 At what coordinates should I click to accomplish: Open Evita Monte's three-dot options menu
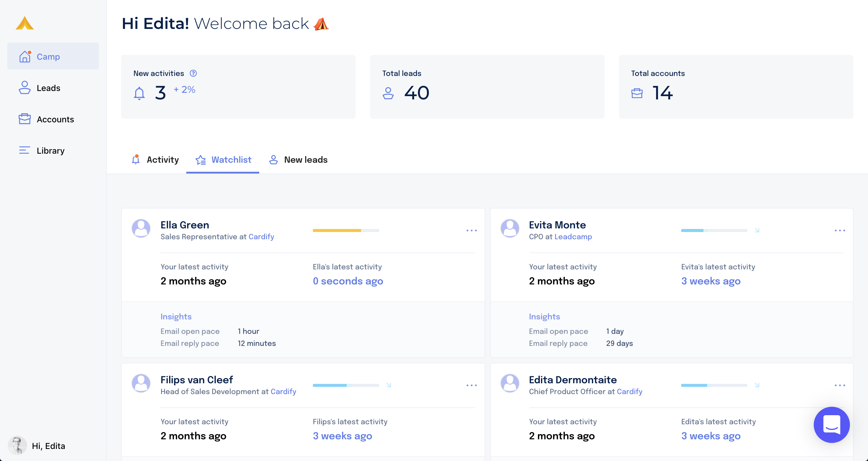[x=839, y=230]
